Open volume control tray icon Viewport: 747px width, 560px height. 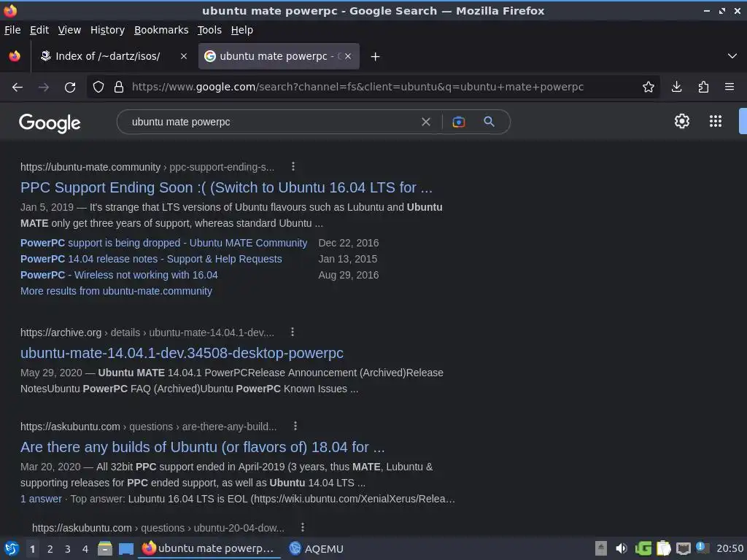[x=622, y=548]
